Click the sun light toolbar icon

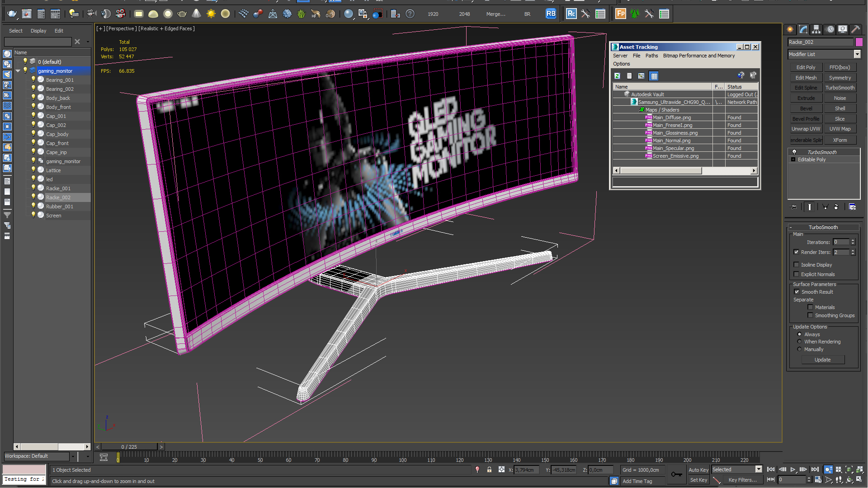211,14
